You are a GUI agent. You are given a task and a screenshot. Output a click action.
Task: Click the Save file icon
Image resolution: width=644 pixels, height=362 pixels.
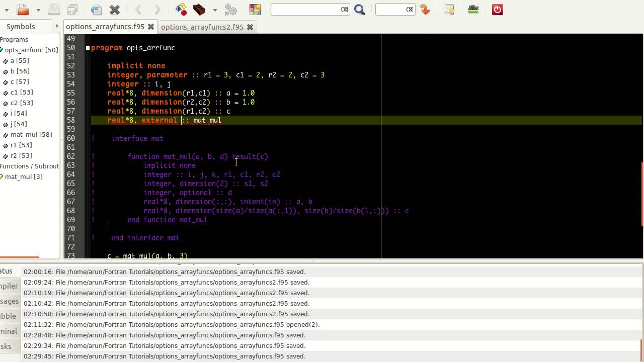[54, 10]
